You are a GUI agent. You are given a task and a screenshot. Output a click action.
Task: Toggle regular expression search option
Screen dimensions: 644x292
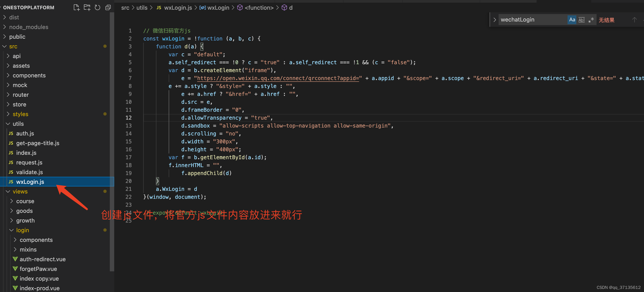pyautogui.click(x=591, y=20)
